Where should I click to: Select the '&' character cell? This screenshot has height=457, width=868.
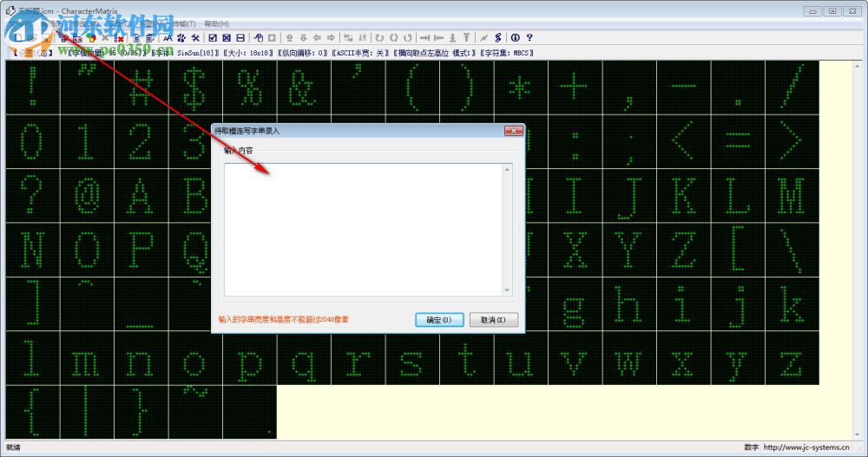(x=304, y=87)
